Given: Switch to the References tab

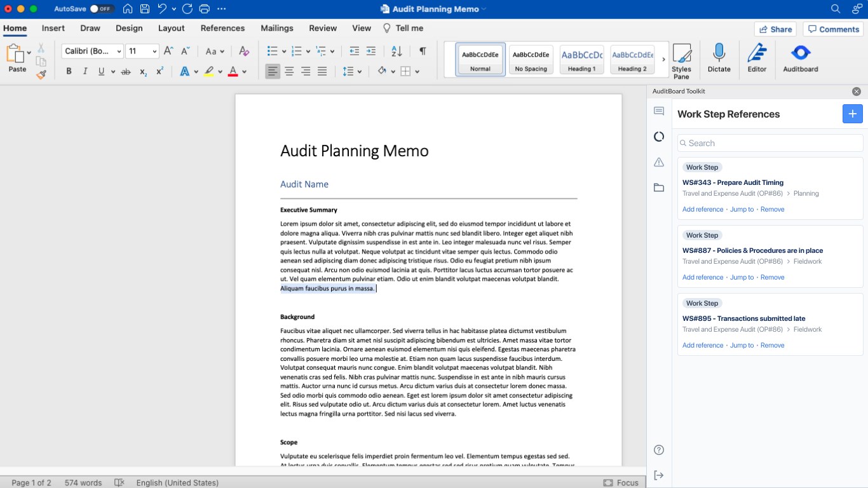Looking at the screenshot, I should [222, 28].
